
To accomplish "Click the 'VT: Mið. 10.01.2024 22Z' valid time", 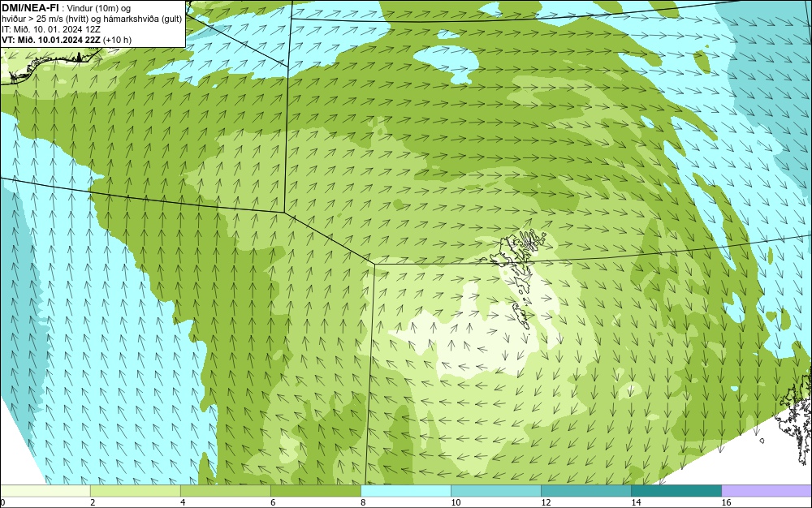I will [51, 40].
